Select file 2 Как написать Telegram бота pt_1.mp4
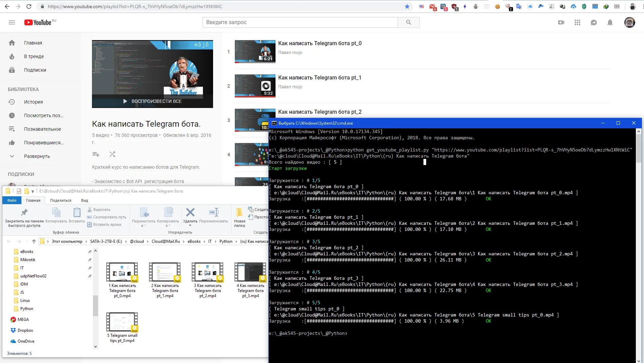Image resolution: width=644 pixels, height=363 pixels. coord(165,280)
